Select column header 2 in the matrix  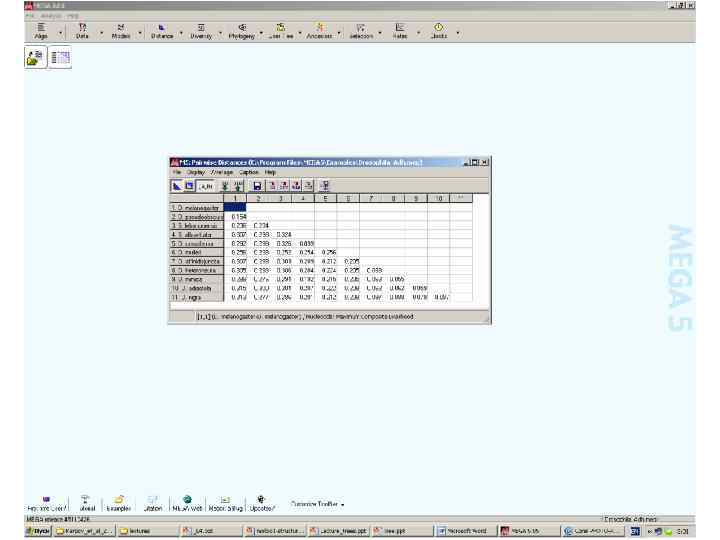258,198
